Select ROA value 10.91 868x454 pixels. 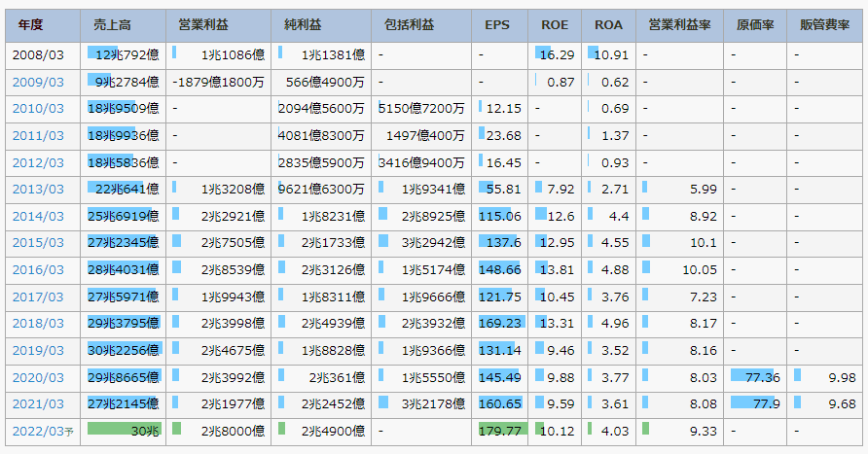tap(612, 55)
